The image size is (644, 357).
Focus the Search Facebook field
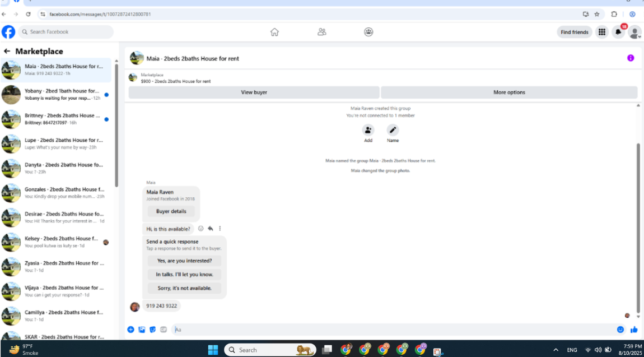[x=66, y=32]
